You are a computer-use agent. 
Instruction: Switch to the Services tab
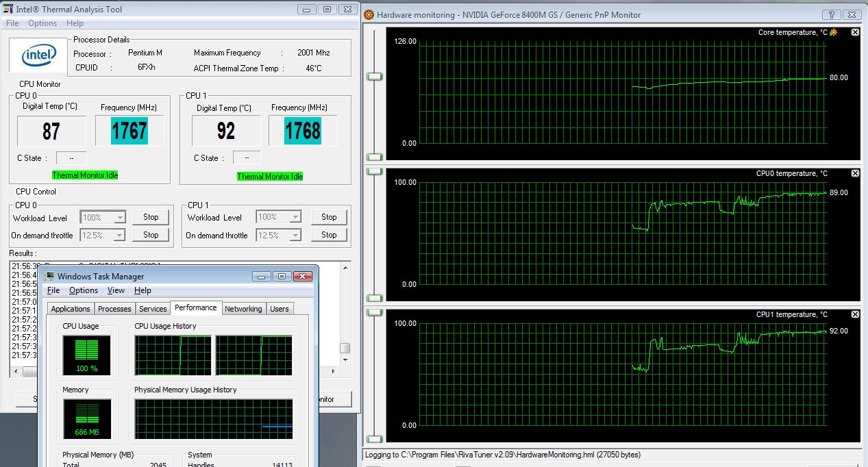(153, 309)
